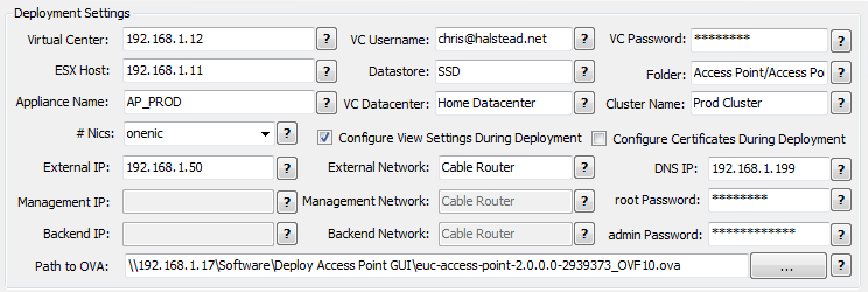Image resolution: width=868 pixels, height=292 pixels.
Task: Click into the Virtual Center address field
Action: (219, 40)
